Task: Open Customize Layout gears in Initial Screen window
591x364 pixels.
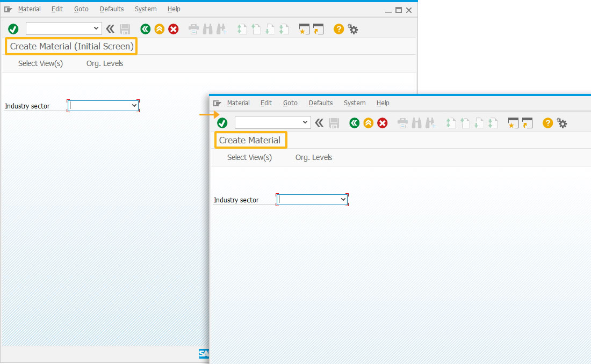Action: [x=353, y=29]
